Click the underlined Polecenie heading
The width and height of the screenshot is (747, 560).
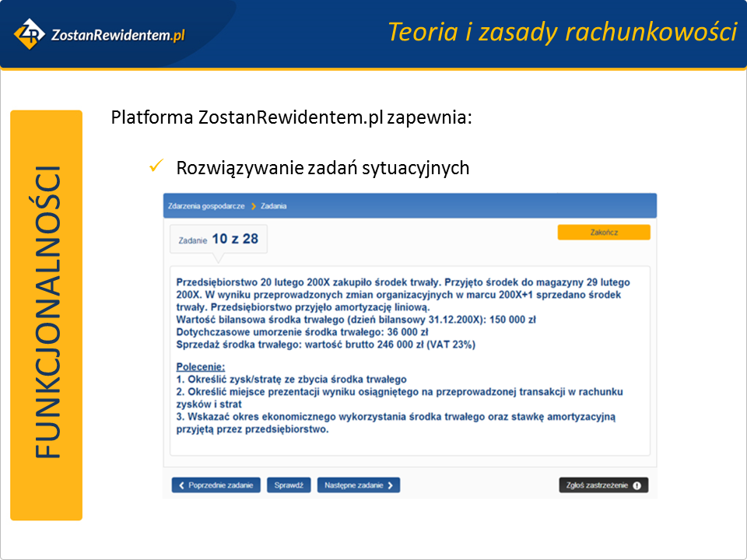pyautogui.click(x=200, y=366)
